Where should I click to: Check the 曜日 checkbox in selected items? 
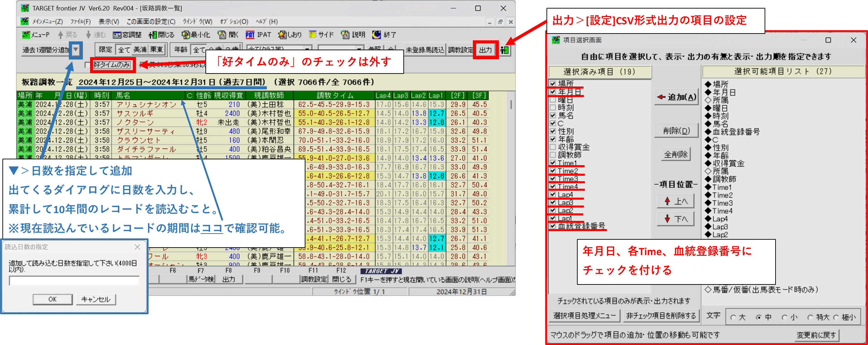(x=553, y=99)
